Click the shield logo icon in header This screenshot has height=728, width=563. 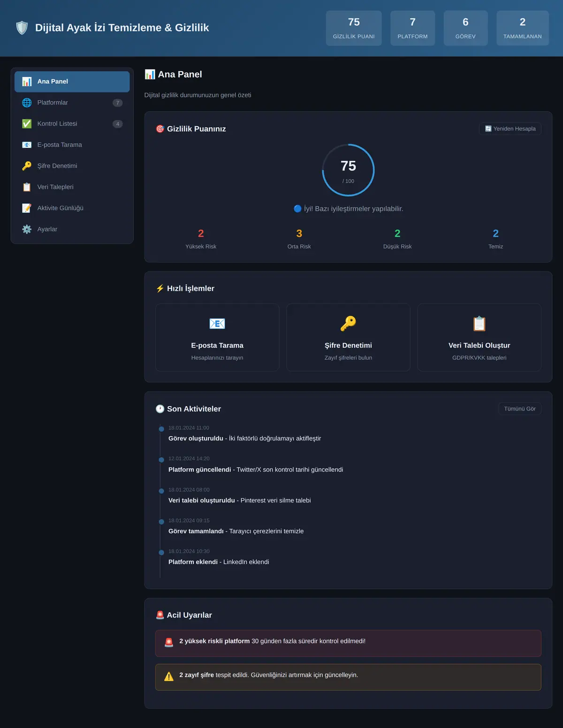click(x=22, y=28)
